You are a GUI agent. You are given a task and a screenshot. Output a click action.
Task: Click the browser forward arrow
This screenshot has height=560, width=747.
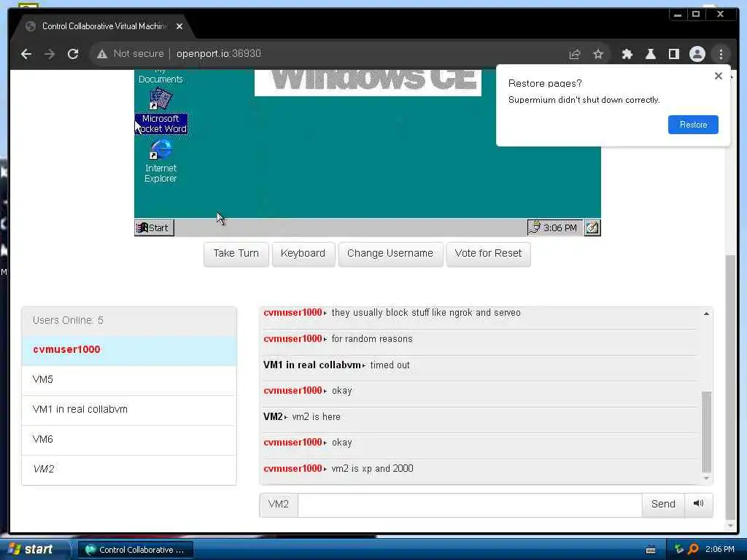(x=50, y=54)
